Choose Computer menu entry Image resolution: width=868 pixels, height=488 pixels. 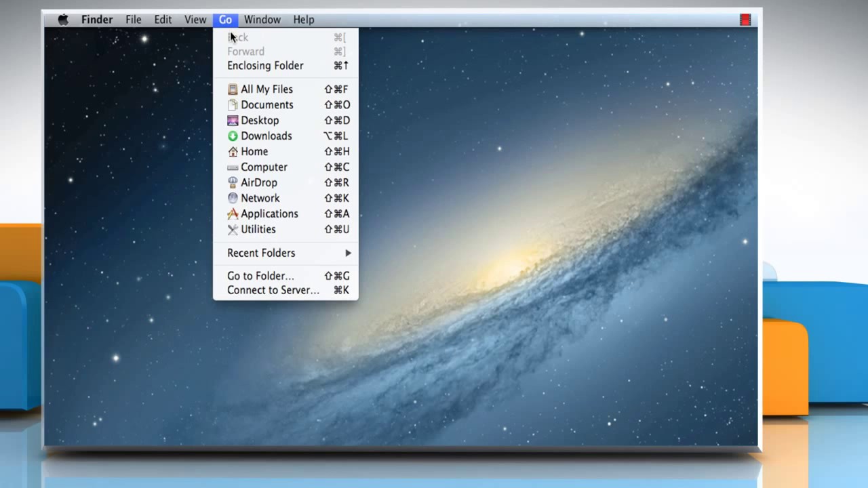tap(285, 167)
